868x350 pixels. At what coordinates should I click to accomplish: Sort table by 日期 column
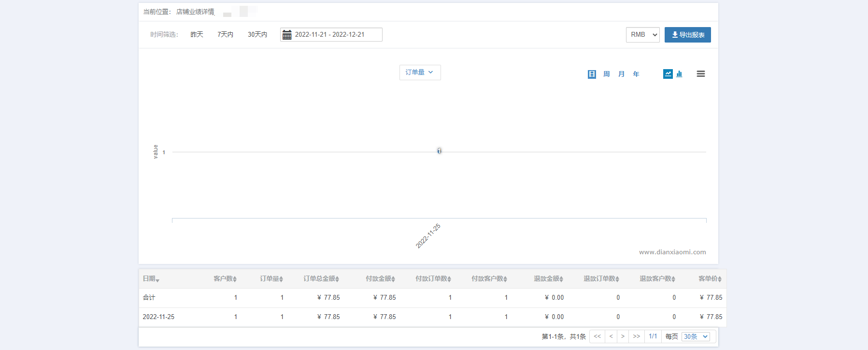[x=151, y=279]
